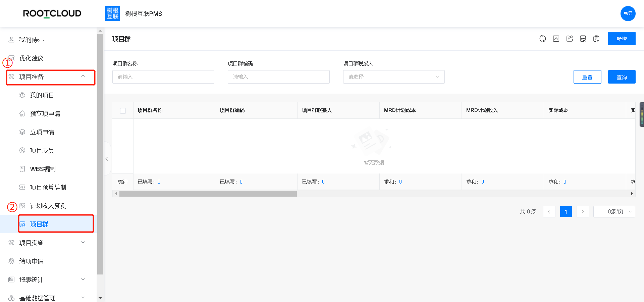Click the 新增 button

pyautogui.click(x=622, y=39)
